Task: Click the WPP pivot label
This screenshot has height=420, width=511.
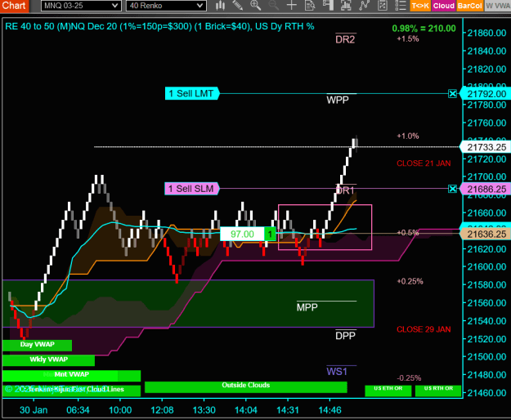Action: click(338, 100)
